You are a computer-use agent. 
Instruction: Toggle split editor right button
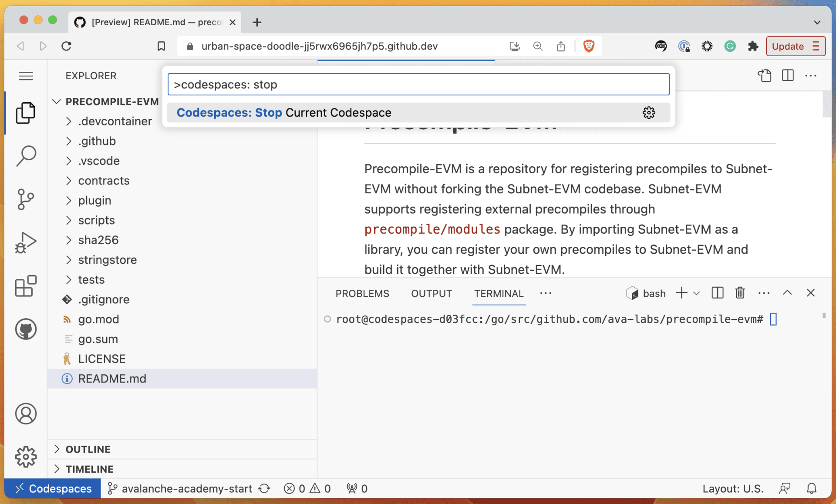[787, 76]
